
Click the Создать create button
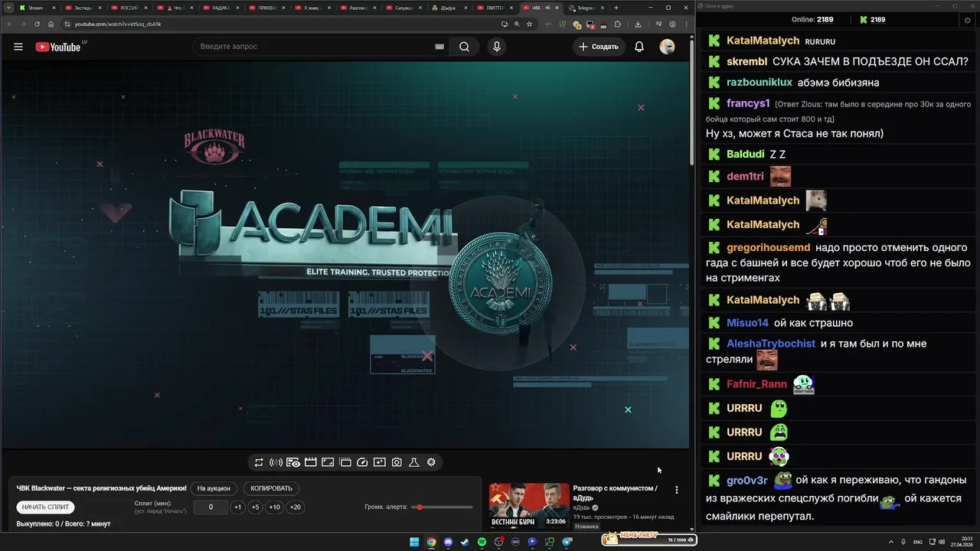pos(598,47)
